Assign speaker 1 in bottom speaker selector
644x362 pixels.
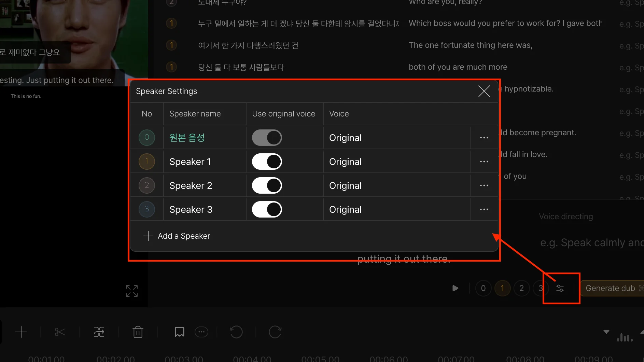[502, 288]
